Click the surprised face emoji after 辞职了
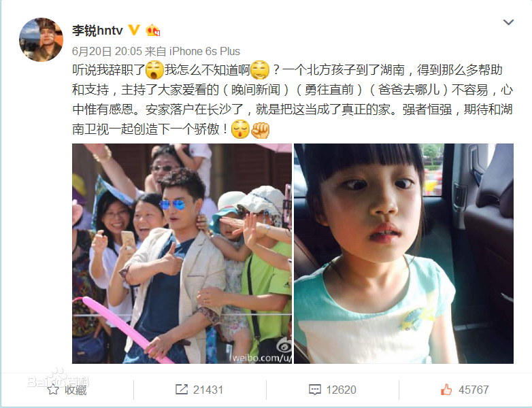532x408 pixels. (154, 70)
